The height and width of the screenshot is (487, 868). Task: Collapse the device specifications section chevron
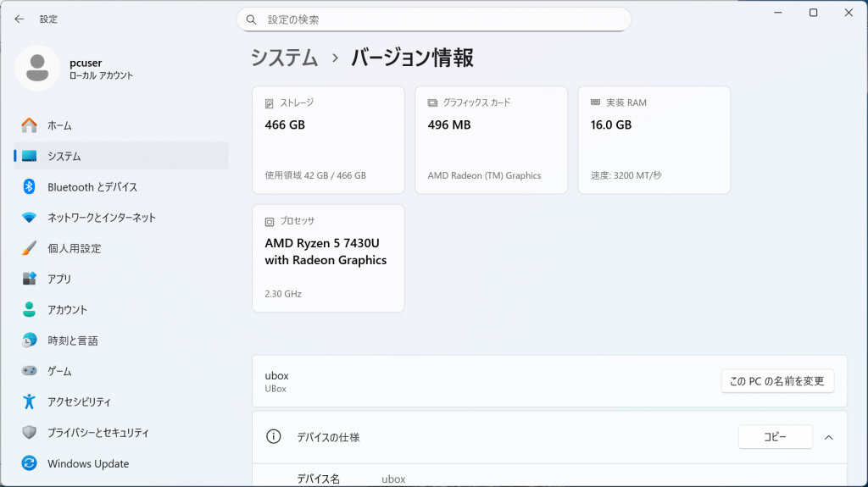tap(829, 437)
